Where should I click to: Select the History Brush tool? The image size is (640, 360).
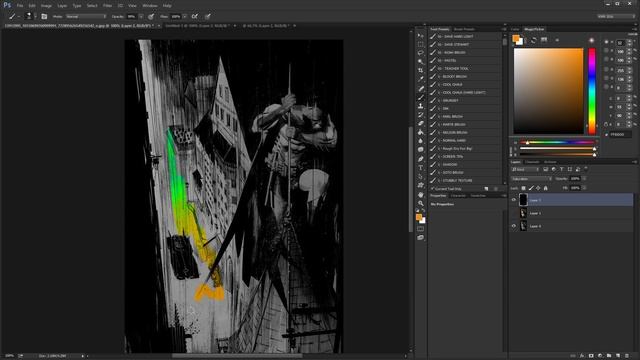pyautogui.click(x=420, y=115)
